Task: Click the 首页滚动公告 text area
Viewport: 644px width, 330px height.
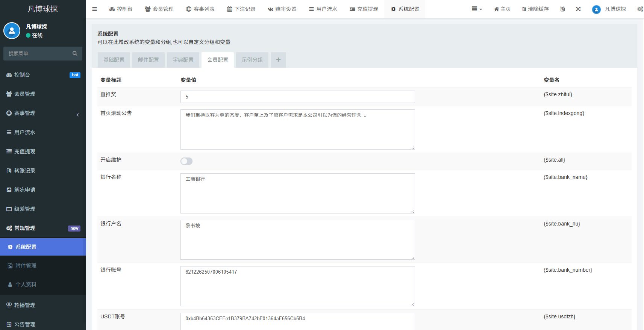Action: (x=298, y=129)
